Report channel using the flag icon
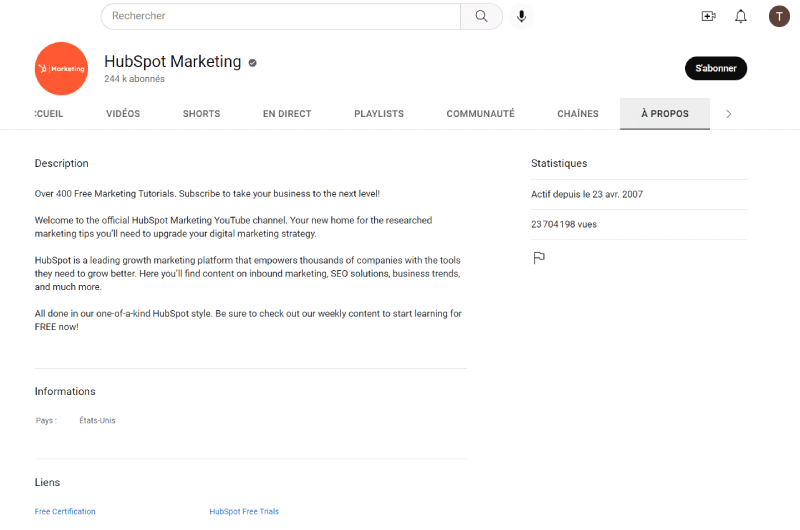The height and width of the screenshot is (530, 800). [539, 258]
